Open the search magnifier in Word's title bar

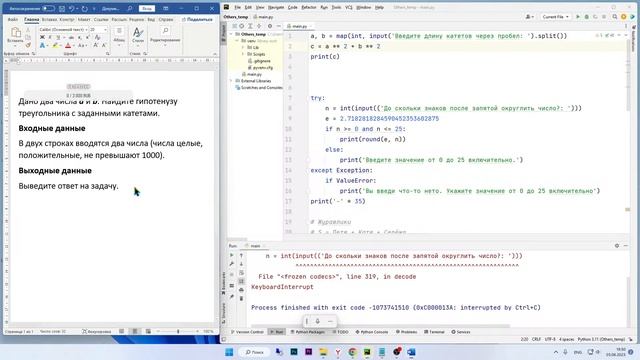130,8
